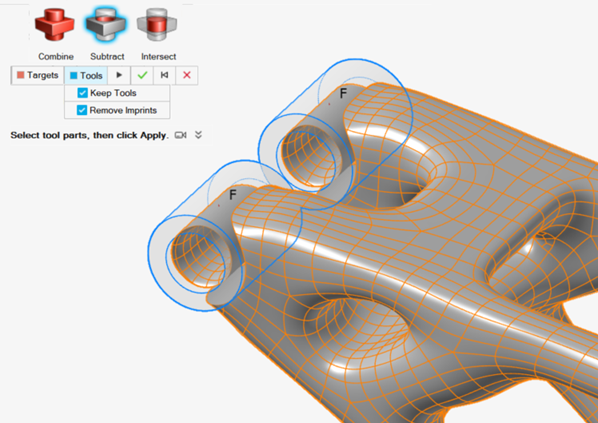The image size is (598, 423).
Task: Click the blue Tools color square
Action: [74, 76]
